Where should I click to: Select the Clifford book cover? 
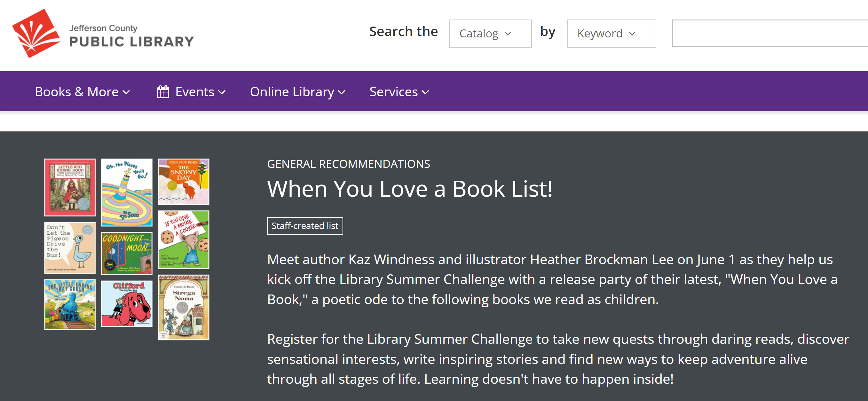[x=127, y=304]
